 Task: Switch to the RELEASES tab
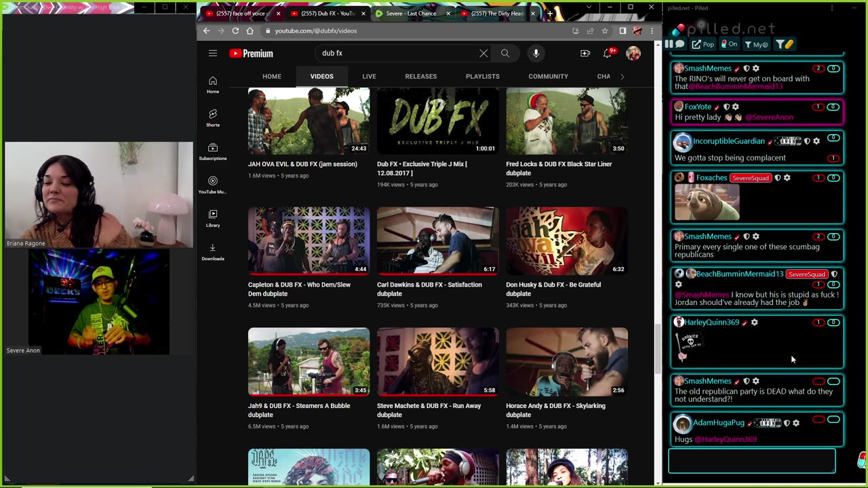(421, 77)
